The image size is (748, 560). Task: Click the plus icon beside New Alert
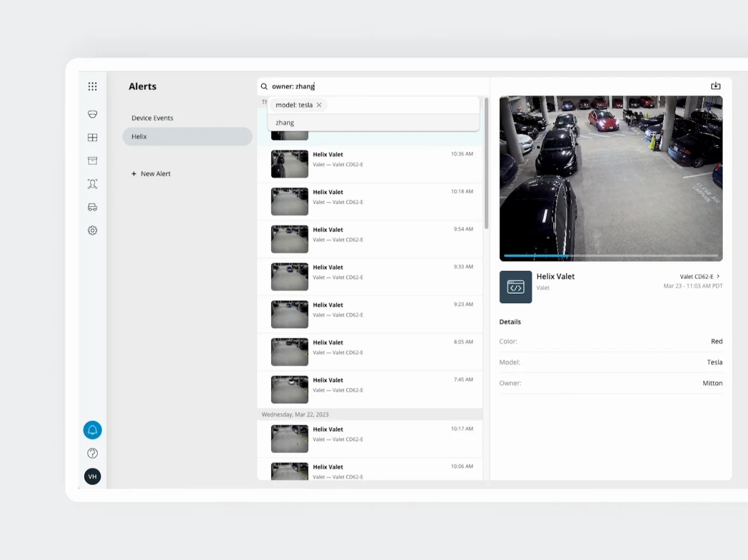tap(134, 174)
